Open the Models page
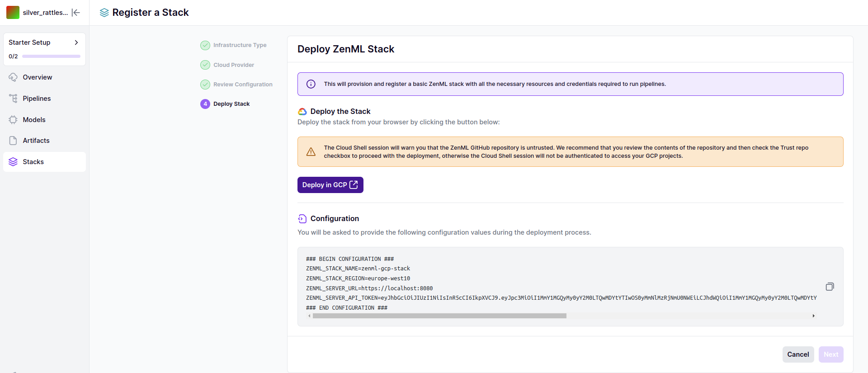 [44, 120]
